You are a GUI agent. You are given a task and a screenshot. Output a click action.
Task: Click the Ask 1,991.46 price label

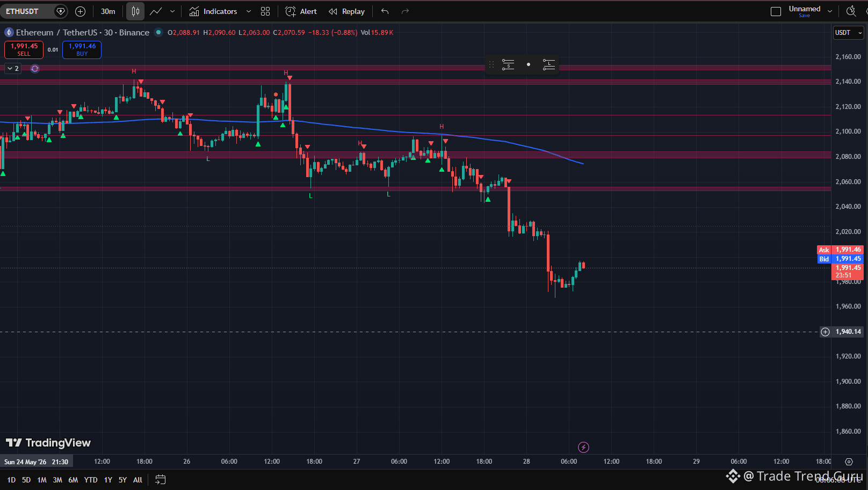click(840, 250)
